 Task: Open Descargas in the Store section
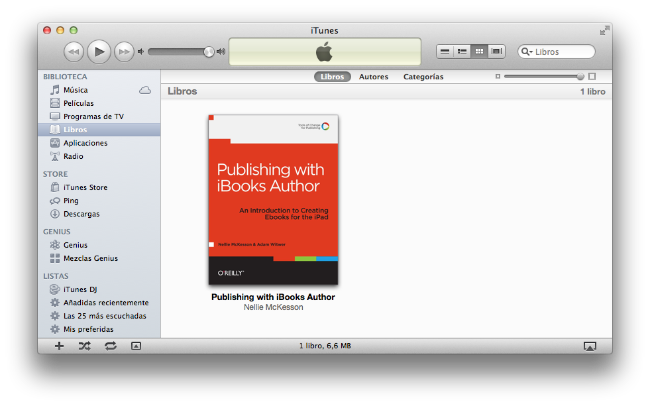[81, 214]
